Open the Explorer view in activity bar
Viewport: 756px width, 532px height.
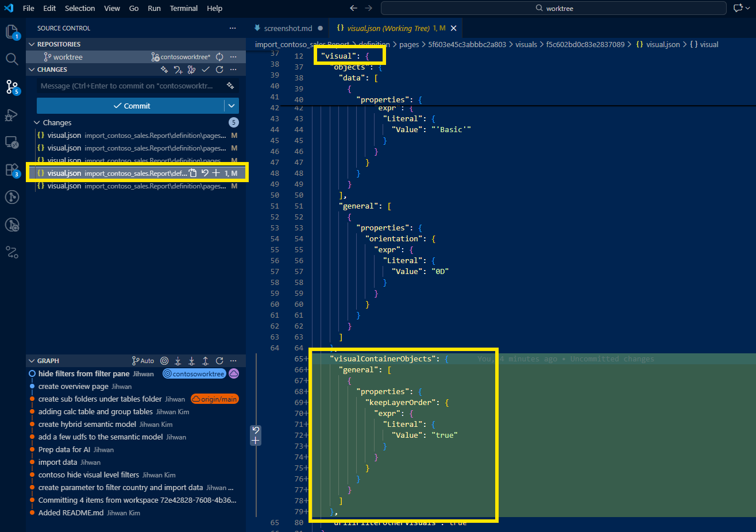12,32
